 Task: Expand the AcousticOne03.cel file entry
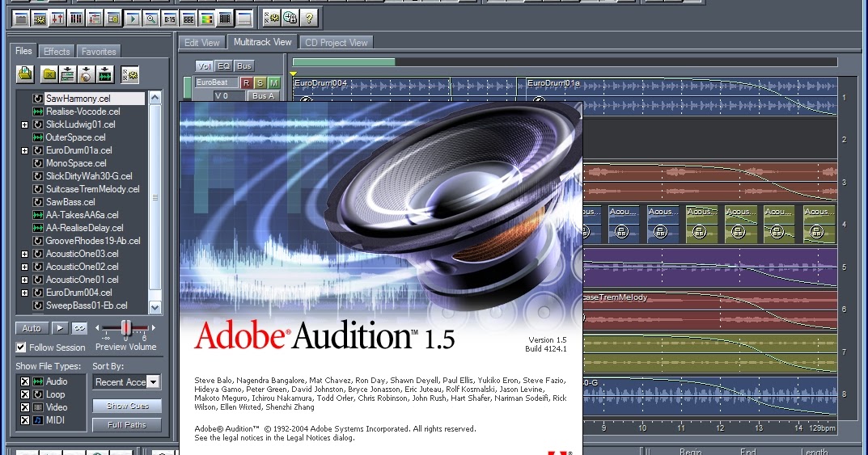(x=24, y=255)
